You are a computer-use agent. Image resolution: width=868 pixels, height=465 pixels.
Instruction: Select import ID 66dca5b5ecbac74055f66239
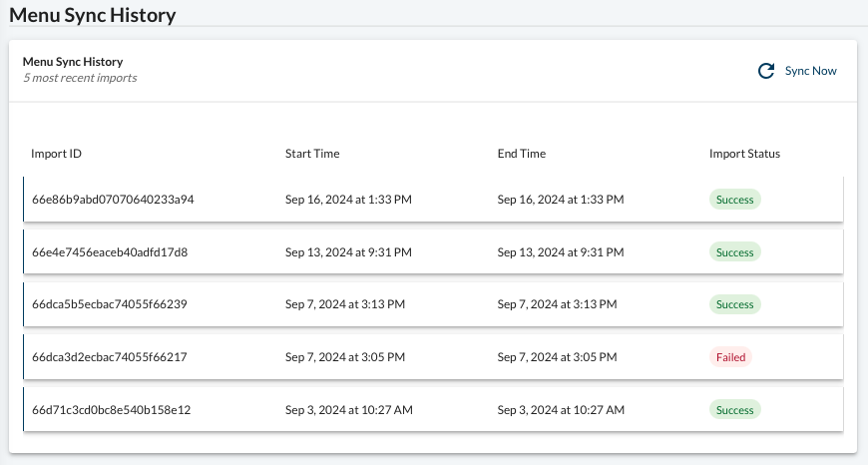[110, 304]
